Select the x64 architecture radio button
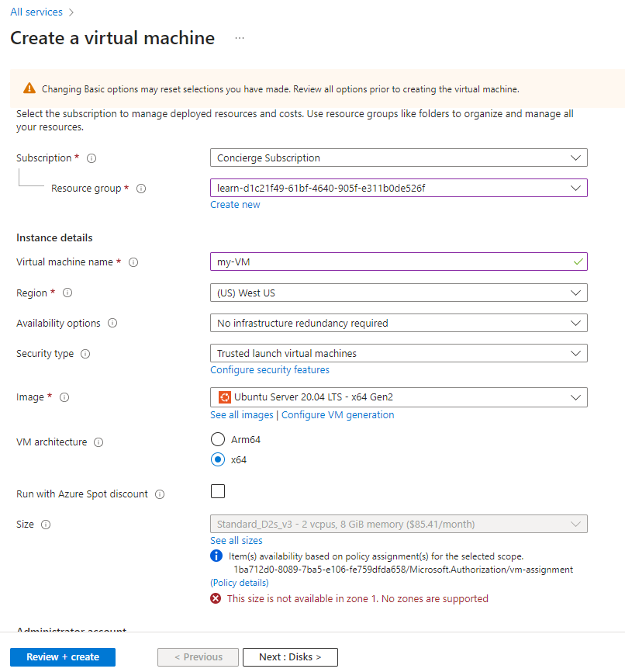 (218, 460)
